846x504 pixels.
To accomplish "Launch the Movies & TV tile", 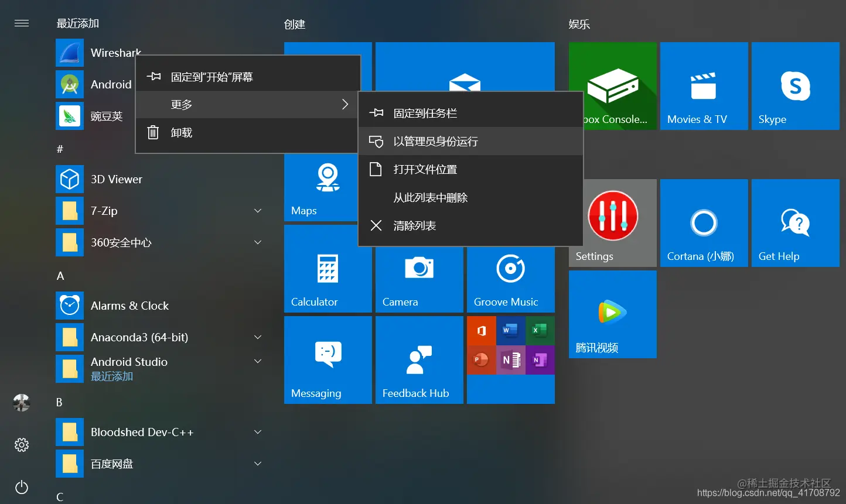I will [x=704, y=86].
